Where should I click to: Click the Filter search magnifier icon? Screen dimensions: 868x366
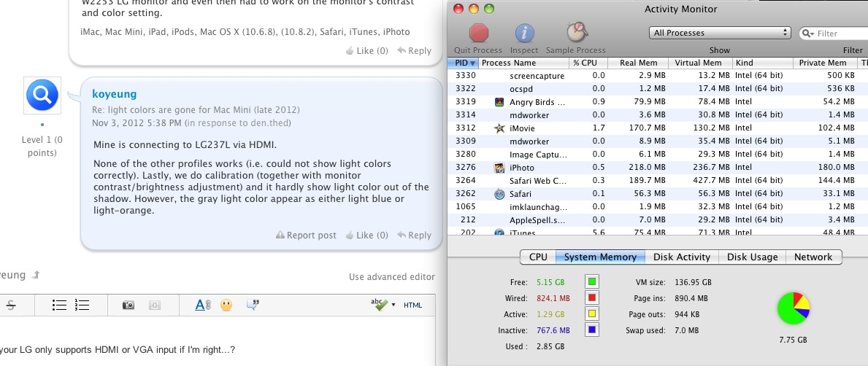click(808, 33)
